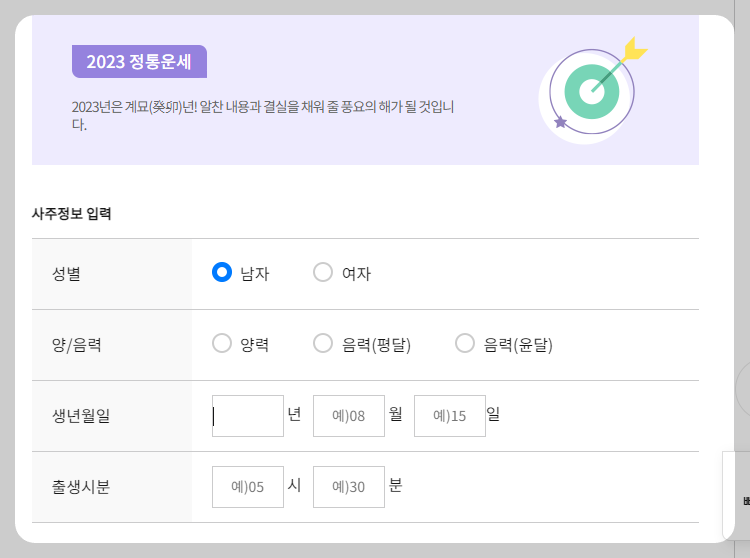Click the 2023 정통운세 purple badge
The width and height of the screenshot is (750, 558).
click(139, 62)
